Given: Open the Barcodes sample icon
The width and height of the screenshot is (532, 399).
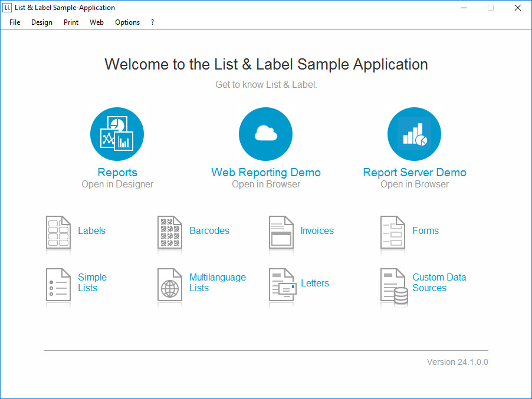Looking at the screenshot, I should point(169,233).
